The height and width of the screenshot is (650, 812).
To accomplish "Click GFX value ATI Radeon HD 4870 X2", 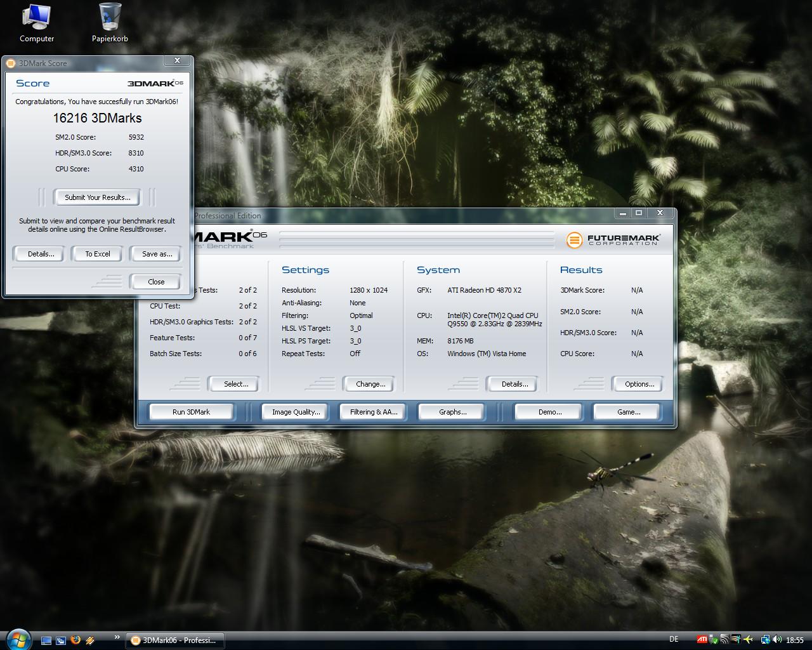I will click(484, 290).
